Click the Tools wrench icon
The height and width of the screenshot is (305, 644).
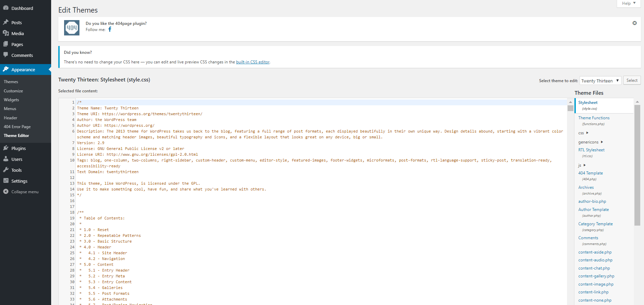(6, 170)
